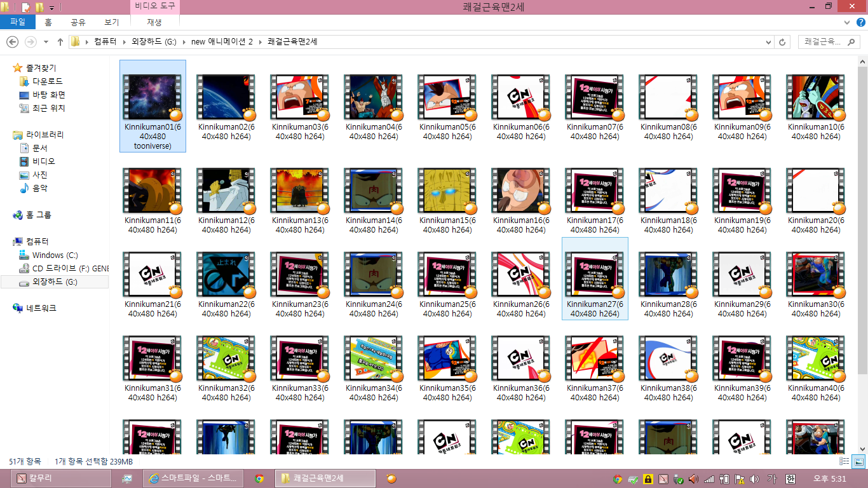
Task: Select Kinnikuman05 video file
Action: point(447,106)
